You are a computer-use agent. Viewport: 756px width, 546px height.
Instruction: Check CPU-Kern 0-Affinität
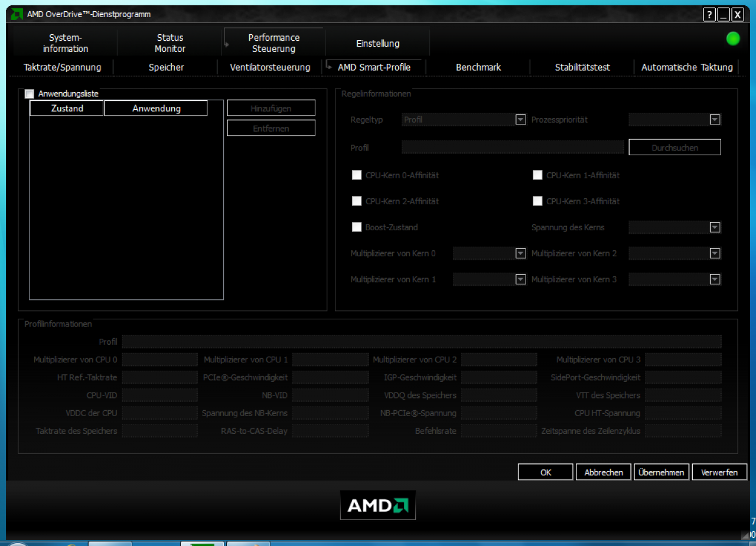point(357,175)
